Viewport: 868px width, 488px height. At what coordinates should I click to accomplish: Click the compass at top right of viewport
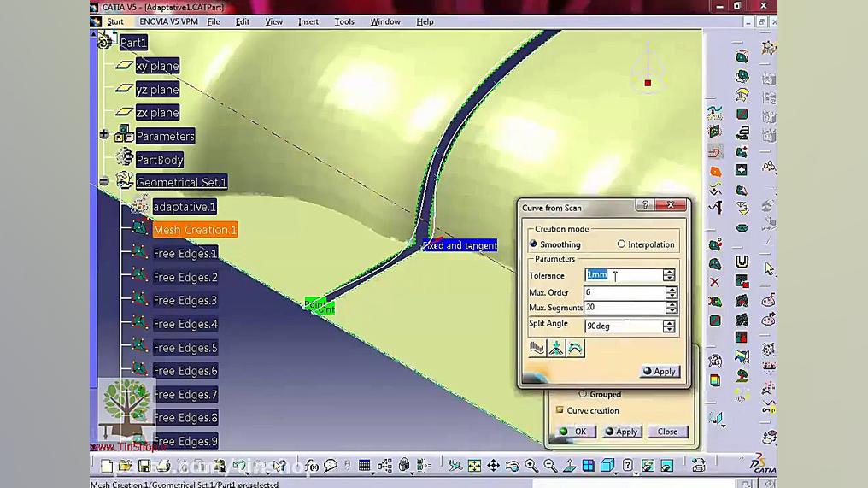point(648,69)
